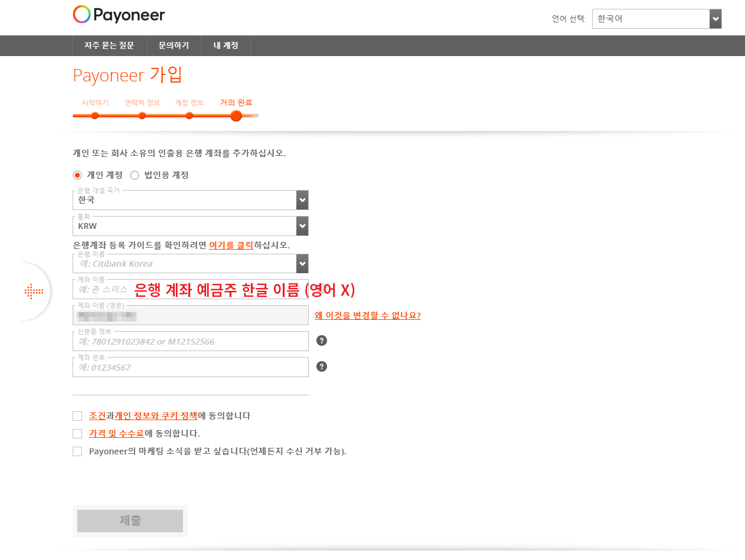Image resolution: width=745 pixels, height=560 pixels.
Task: Open the 은행 이름 dropdown
Action: tap(190, 264)
